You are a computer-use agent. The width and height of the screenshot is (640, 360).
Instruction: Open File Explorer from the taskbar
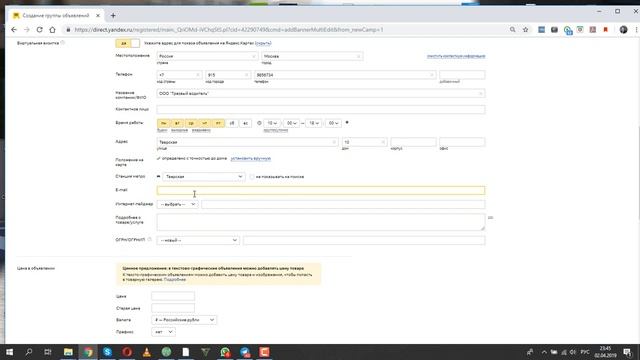click(x=68, y=352)
